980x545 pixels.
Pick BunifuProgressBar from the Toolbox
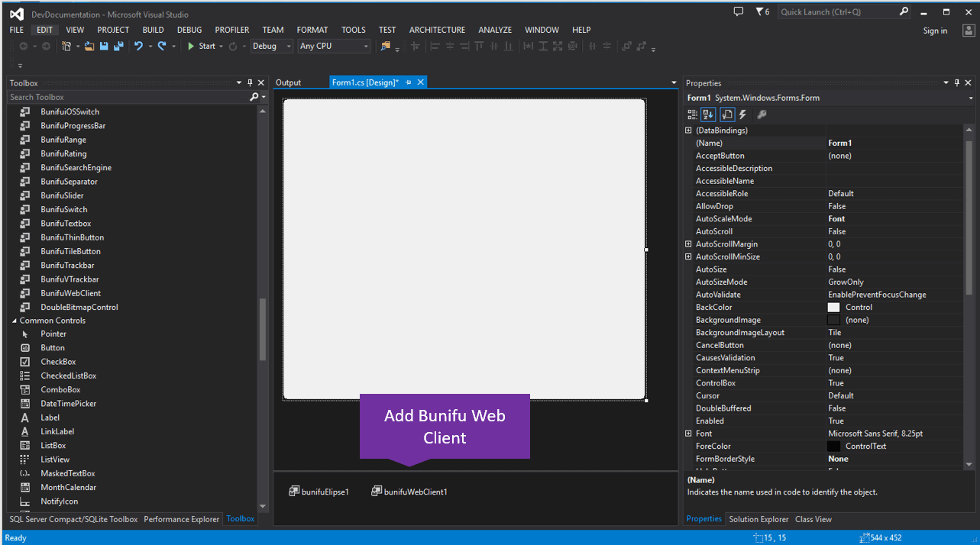(73, 125)
